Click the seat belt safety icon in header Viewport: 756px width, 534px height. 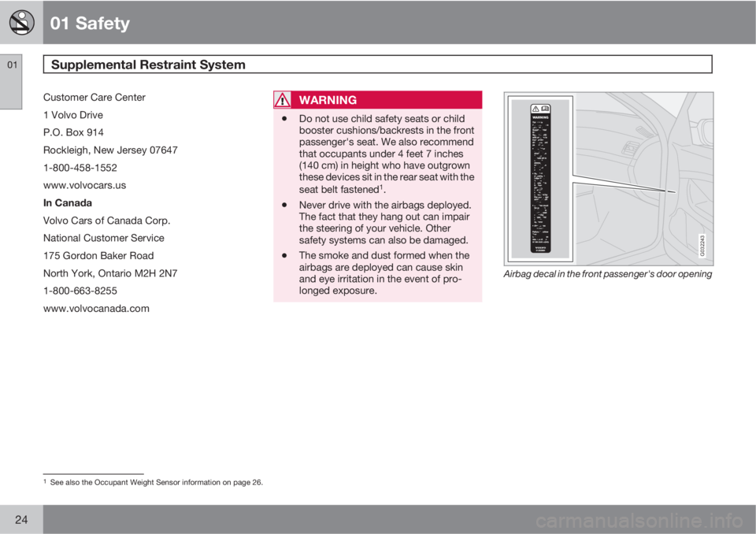(x=22, y=22)
